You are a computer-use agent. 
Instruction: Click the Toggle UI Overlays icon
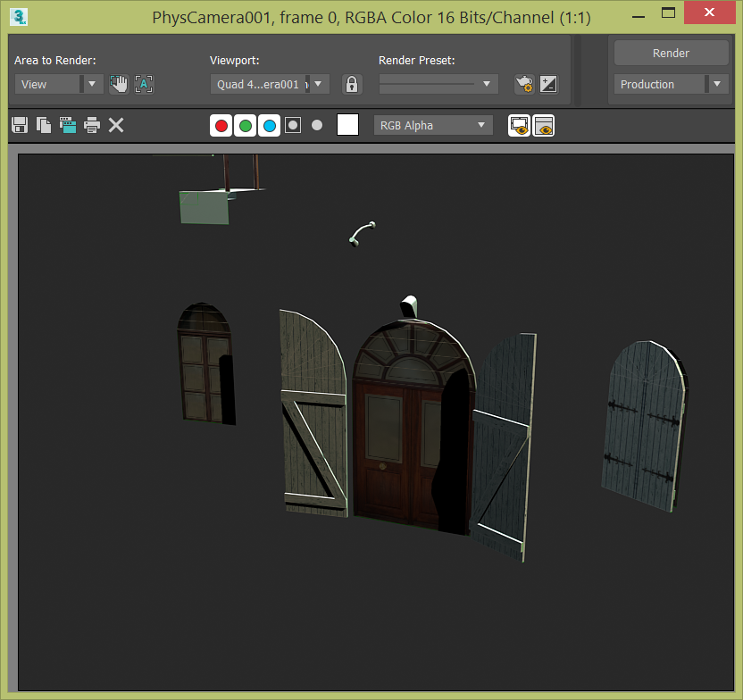click(518, 126)
